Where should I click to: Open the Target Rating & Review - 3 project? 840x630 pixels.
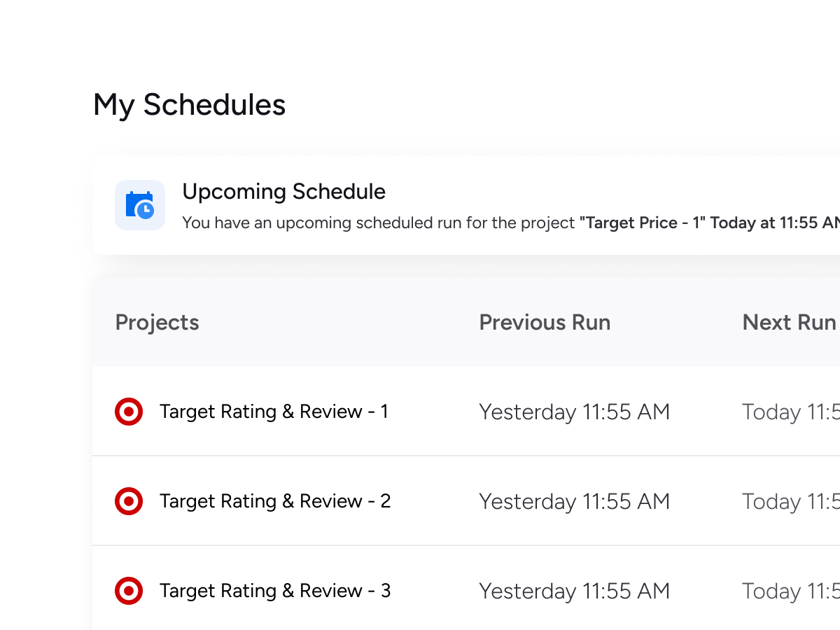point(275,591)
